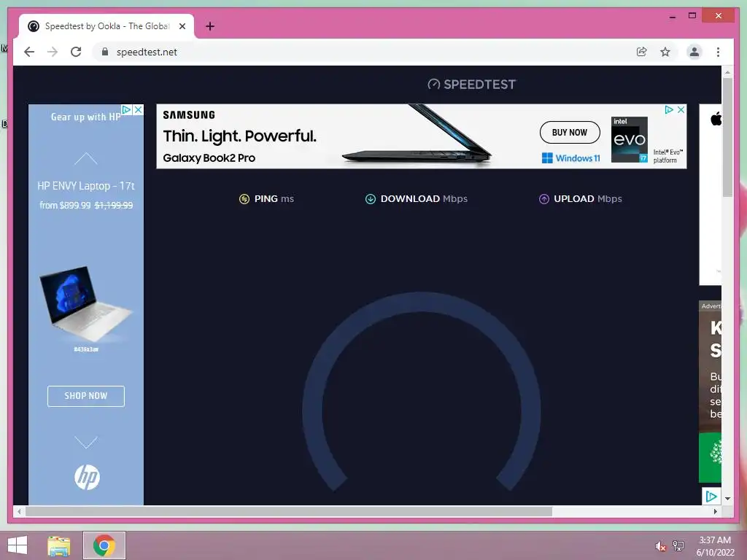Go back with the browser back arrow

point(29,52)
